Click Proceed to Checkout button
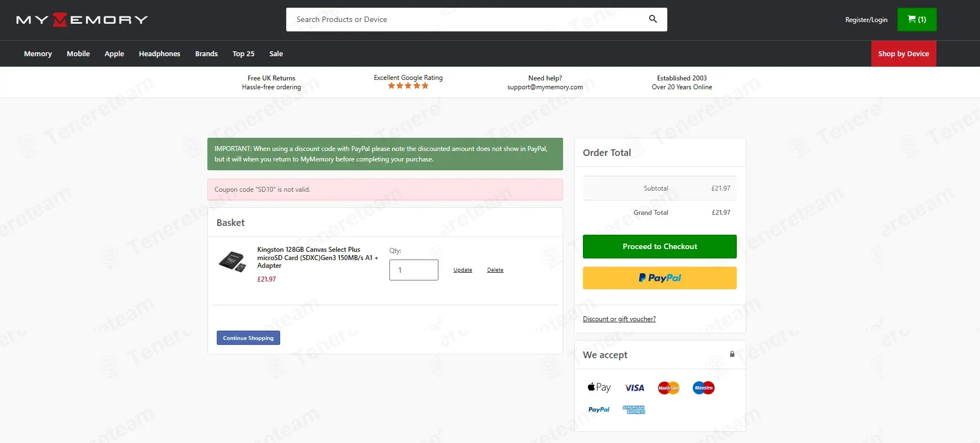Viewport: 980px width, 443px height. click(x=660, y=246)
